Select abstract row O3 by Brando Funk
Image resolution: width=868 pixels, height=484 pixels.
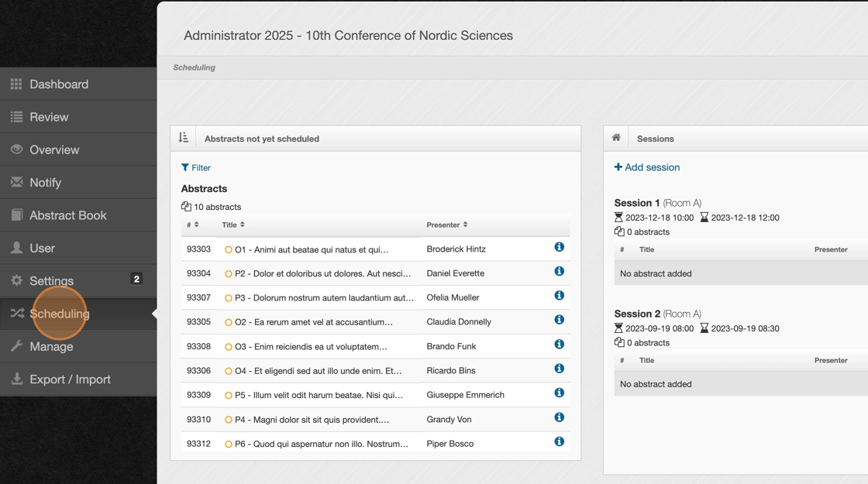click(311, 346)
